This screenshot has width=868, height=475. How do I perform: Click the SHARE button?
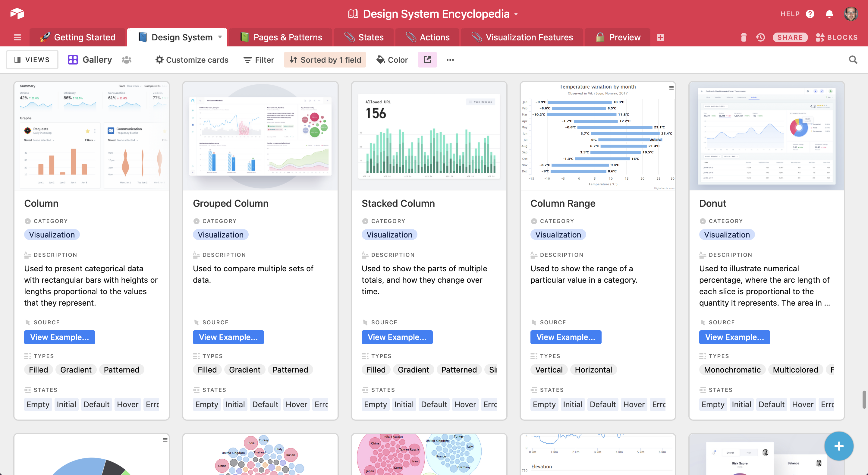tap(790, 37)
